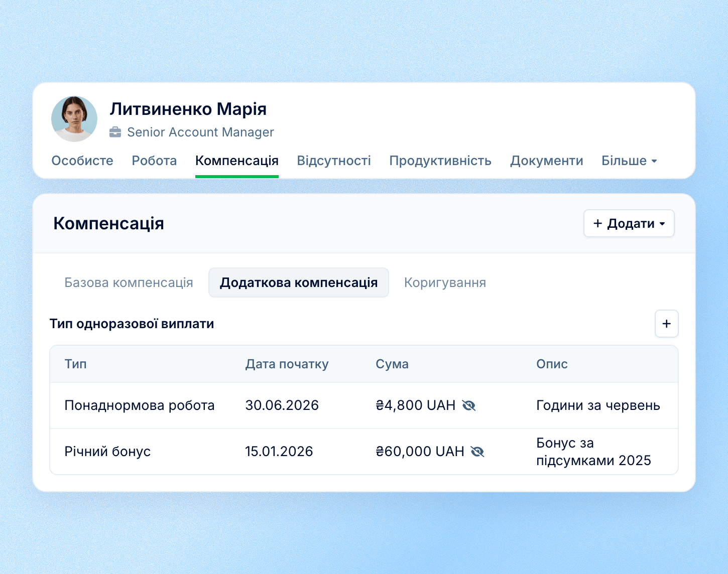Screen dimensions: 728x574
Task: Switch to the Коригування sub-tab
Action: tap(445, 282)
